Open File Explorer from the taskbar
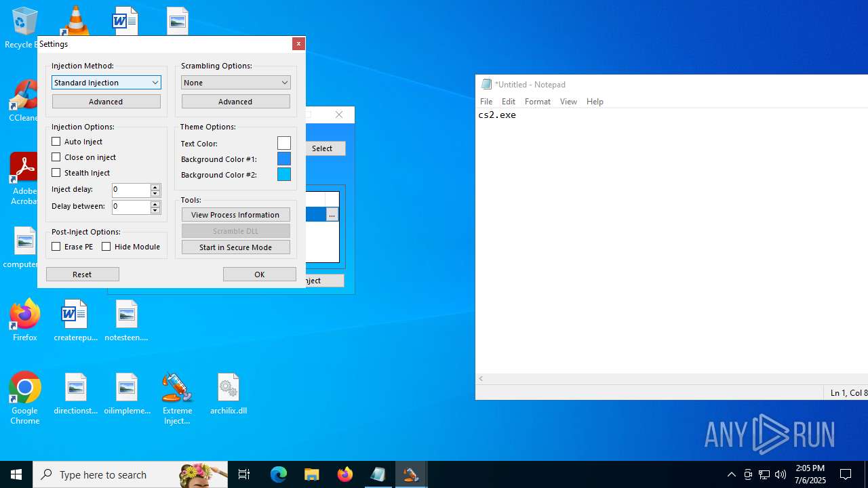This screenshot has height=488, width=868. click(312, 474)
